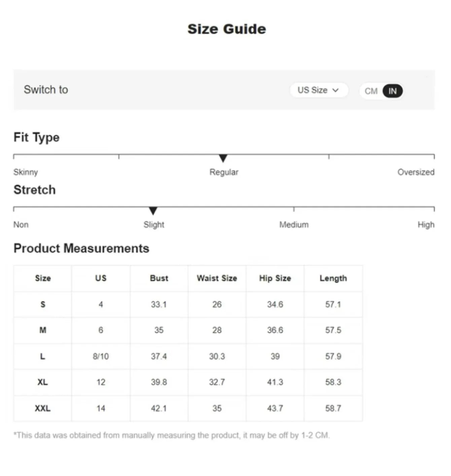The width and height of the screenshot is (451, 476).
Task: Click the High stretch label
Action: tap(426, 225)
